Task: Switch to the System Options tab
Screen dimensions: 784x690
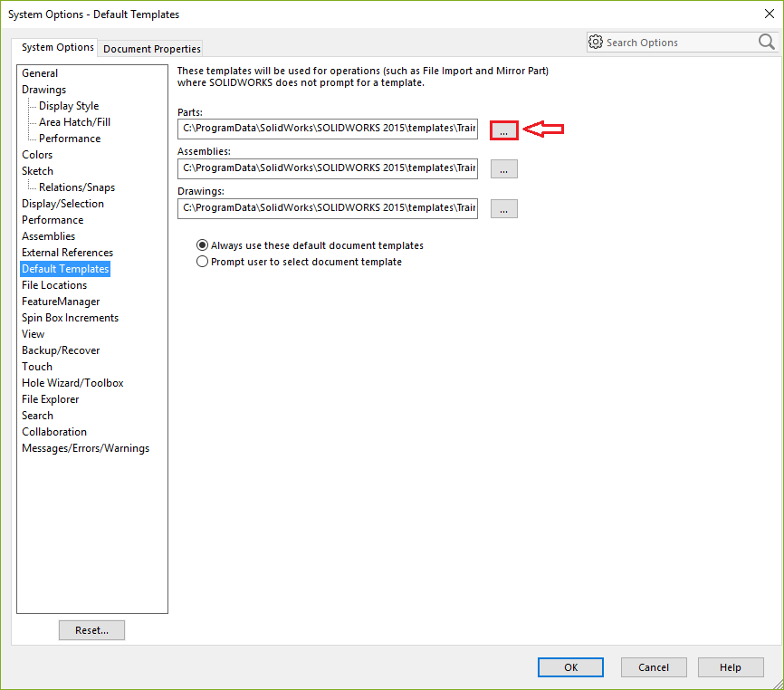Action: (x=58, y=47)
